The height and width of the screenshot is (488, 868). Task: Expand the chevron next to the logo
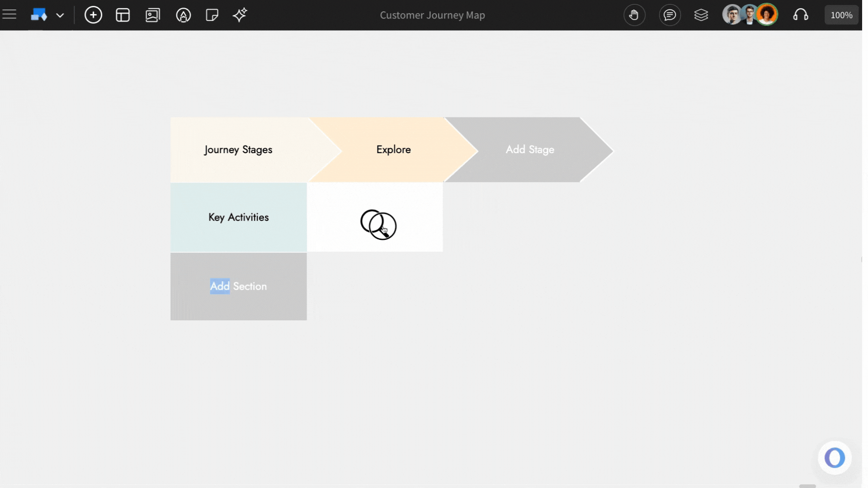click(61, 15)
